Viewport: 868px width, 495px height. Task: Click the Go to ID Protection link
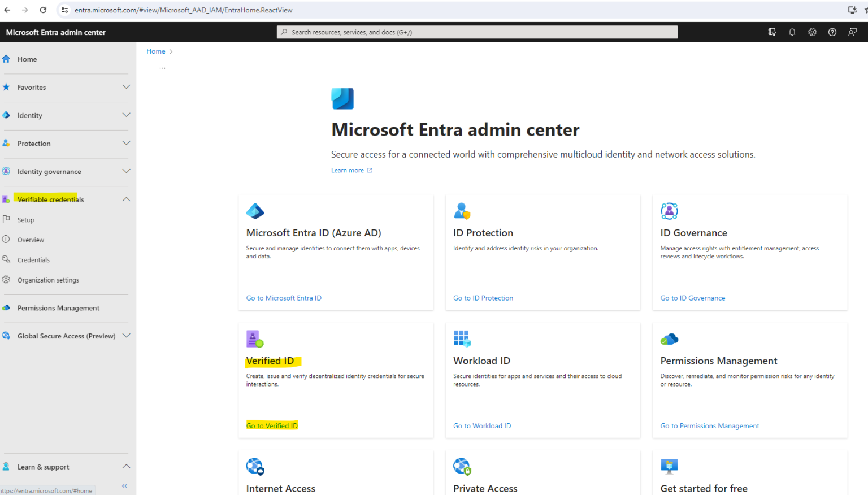click(x=483, y=298)
